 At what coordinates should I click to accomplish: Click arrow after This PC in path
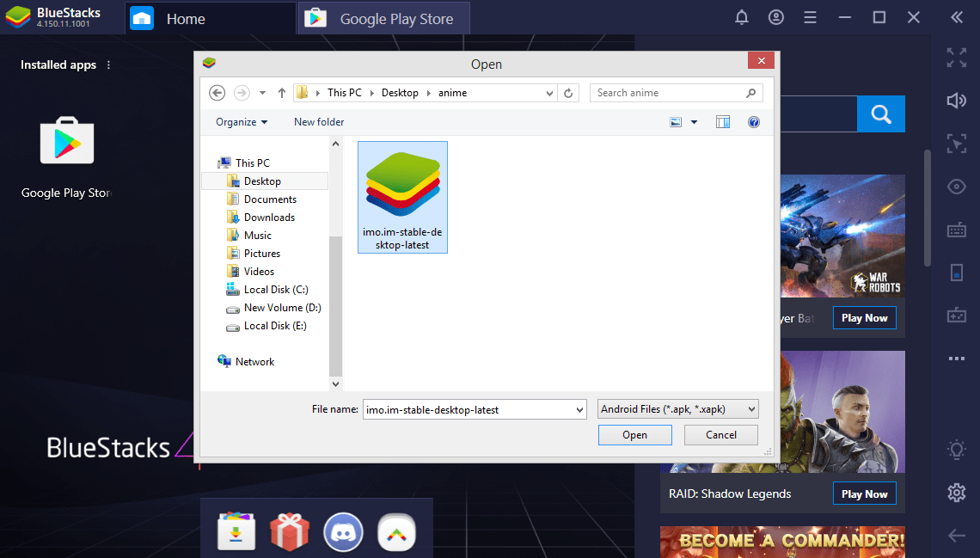coord(372,93)
